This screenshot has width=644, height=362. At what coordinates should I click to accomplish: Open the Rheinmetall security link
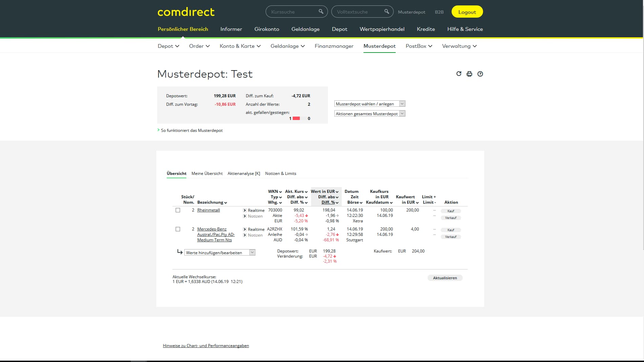point(208,210)
